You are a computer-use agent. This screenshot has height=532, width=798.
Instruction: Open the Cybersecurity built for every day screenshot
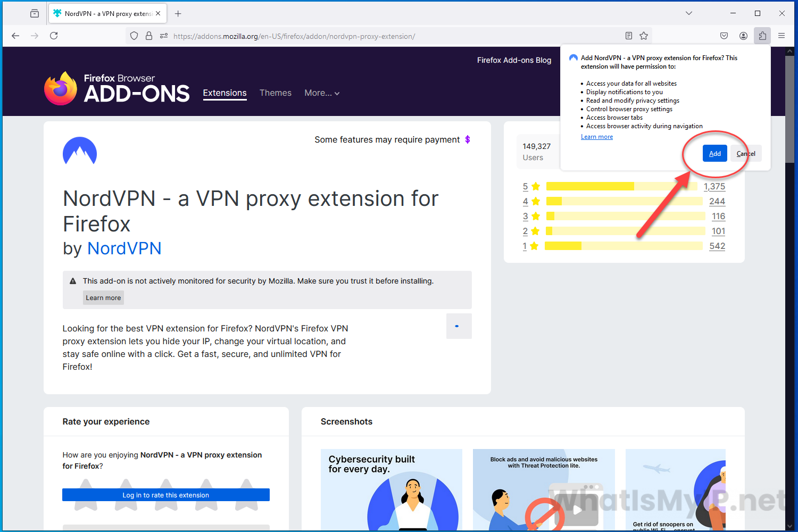pyautogui.click(x=392, y=489)
